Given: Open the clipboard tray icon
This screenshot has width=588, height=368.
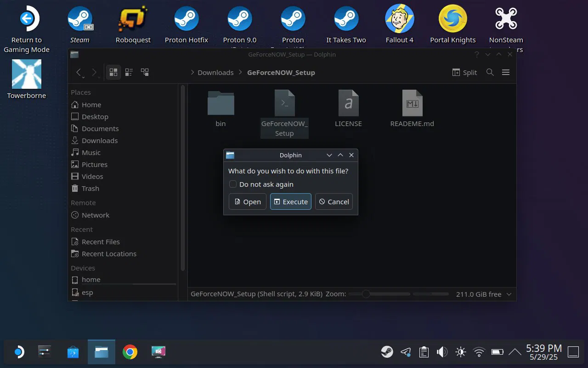Looking at the screenshot, I should click(x=424, y=352).
